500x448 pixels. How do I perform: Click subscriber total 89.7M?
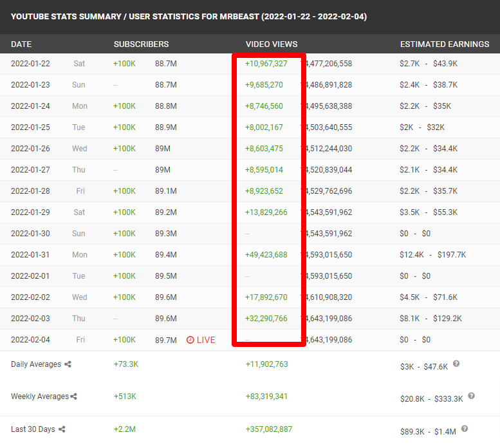166,341
